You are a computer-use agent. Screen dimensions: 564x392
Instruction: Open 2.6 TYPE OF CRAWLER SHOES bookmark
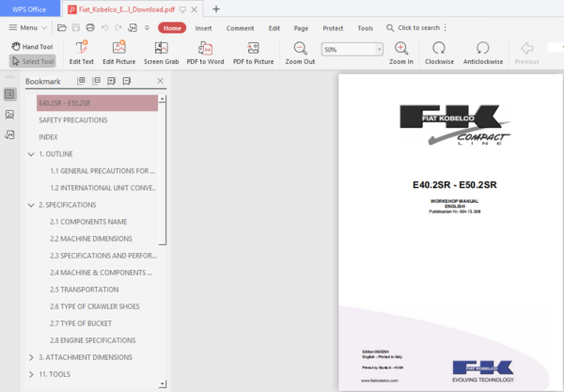tap(95, 306)
